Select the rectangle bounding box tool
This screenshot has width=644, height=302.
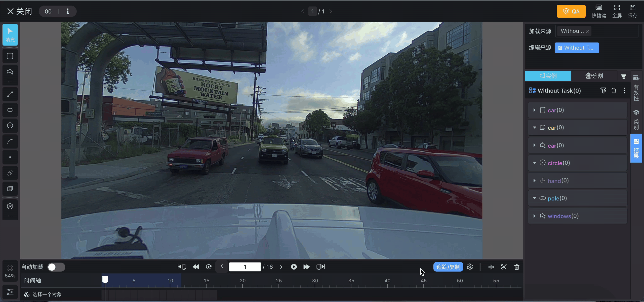(x=10, y=56)
